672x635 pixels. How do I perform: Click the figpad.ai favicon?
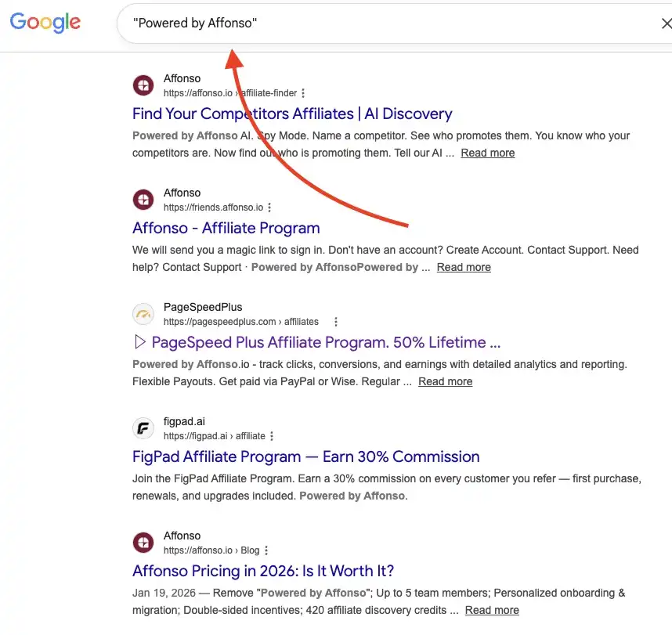(x=143, y=428)
